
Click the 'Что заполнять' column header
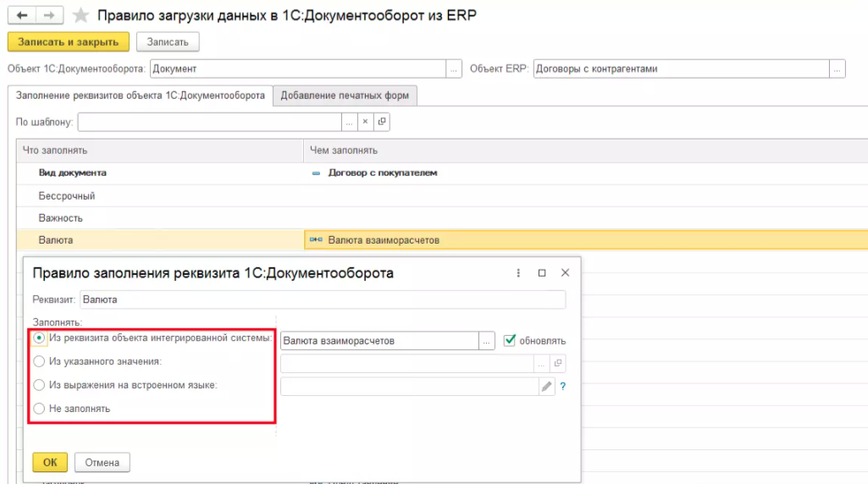160,151
